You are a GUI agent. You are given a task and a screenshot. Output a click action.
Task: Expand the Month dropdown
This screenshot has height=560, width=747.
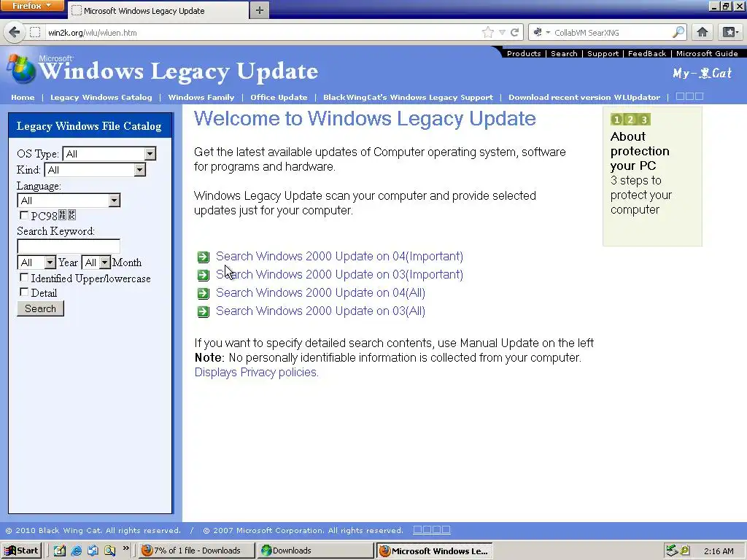[x=96, y=262]
